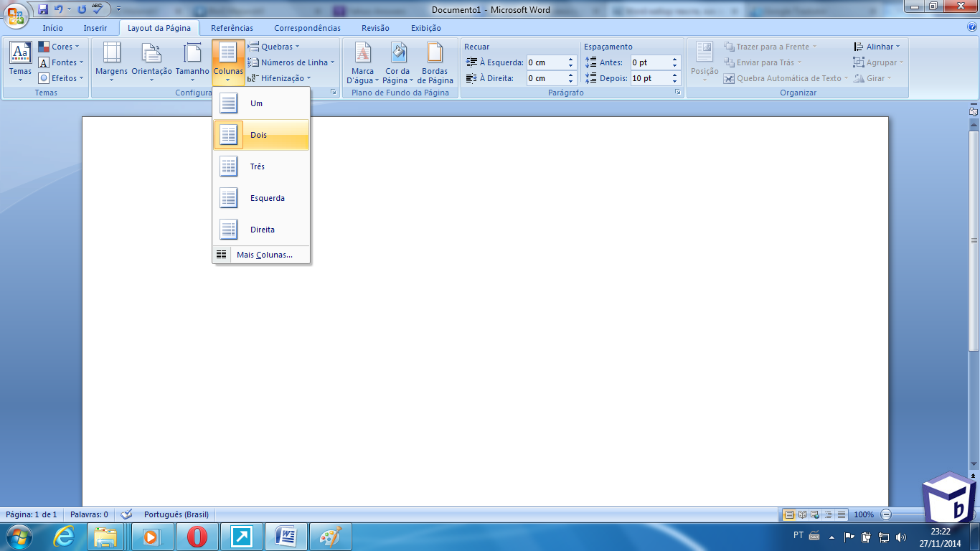Go to the Revisão tab
980x551 pixels.
tap(375, 28)
